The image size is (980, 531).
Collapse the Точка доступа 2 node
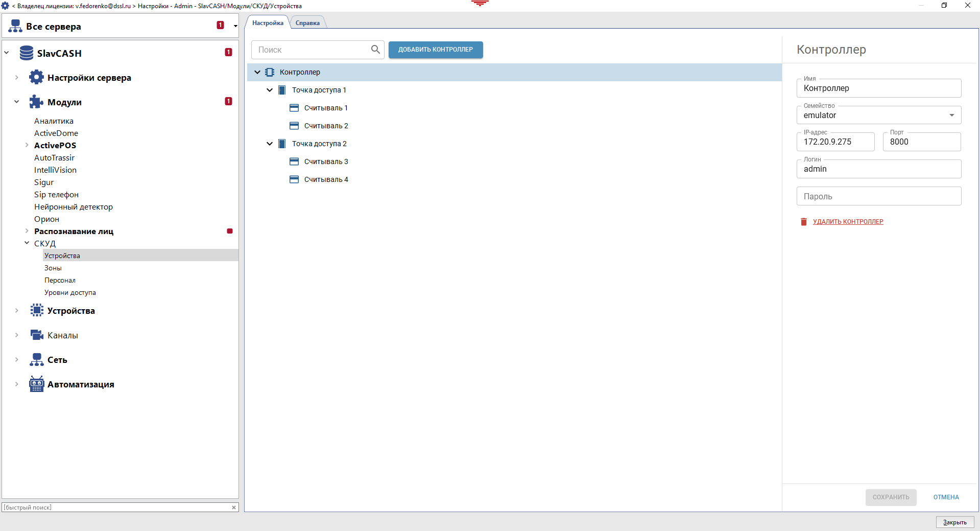click(x=270, y=144)
